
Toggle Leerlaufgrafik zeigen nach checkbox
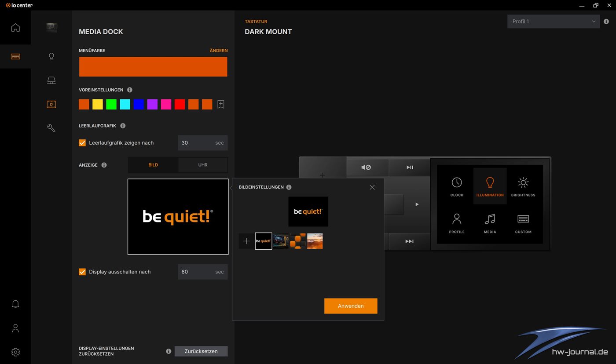[82, 143]
